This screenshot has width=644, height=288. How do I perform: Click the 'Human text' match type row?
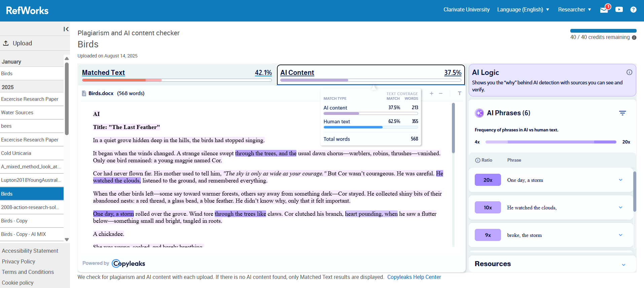[x=370, y=124]
